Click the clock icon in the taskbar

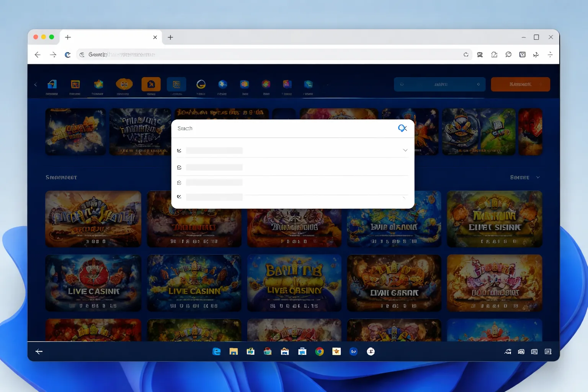click(371, 351)
